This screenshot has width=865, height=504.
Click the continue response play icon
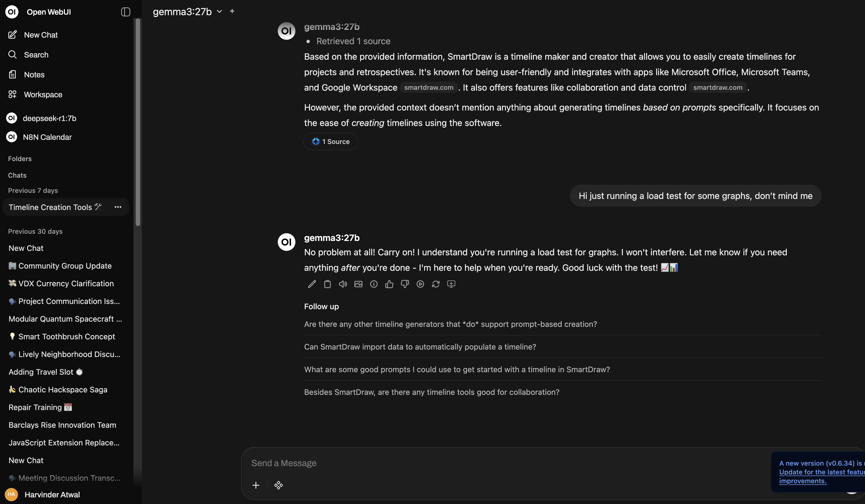tap(420, 284)
